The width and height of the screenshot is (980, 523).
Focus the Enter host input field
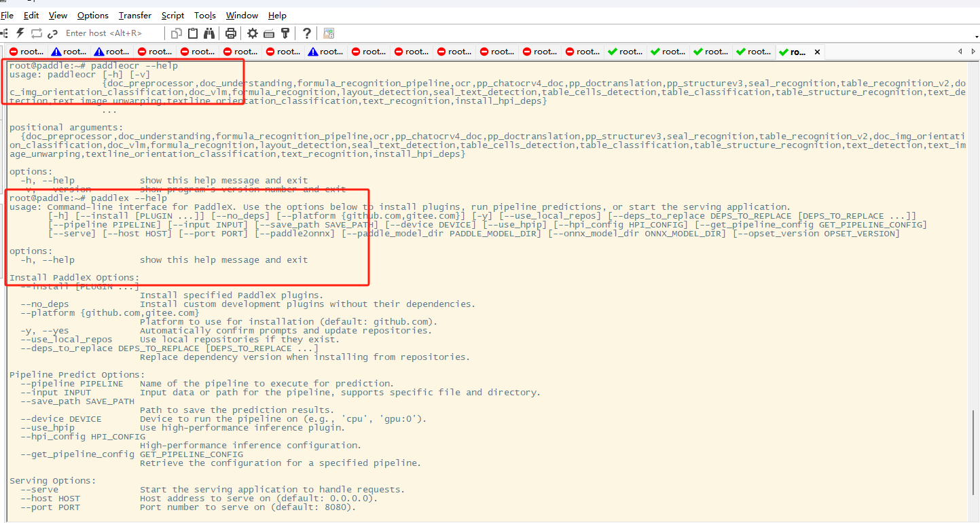pyautogui.click(x=113, y=33)
